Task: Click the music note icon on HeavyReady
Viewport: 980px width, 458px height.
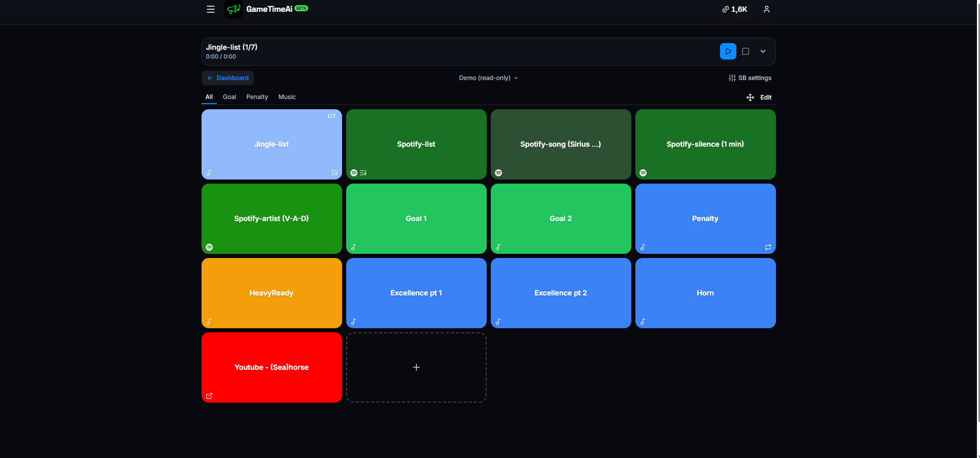Action: click(x=209, y=322)
